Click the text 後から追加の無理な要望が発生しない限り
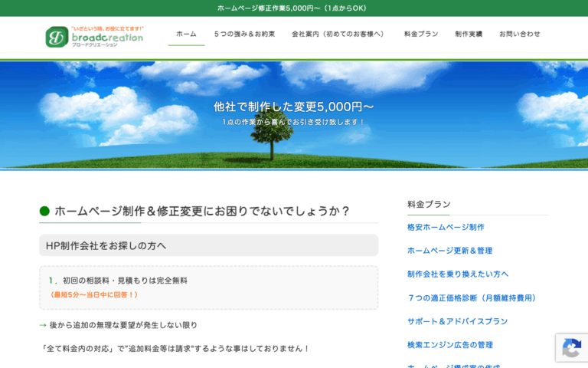 (123, 325)
